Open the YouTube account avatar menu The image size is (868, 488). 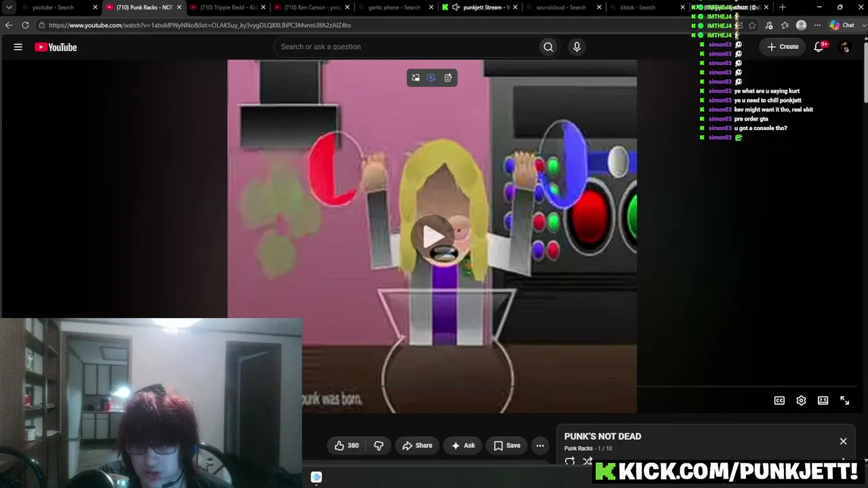point(844,47)
